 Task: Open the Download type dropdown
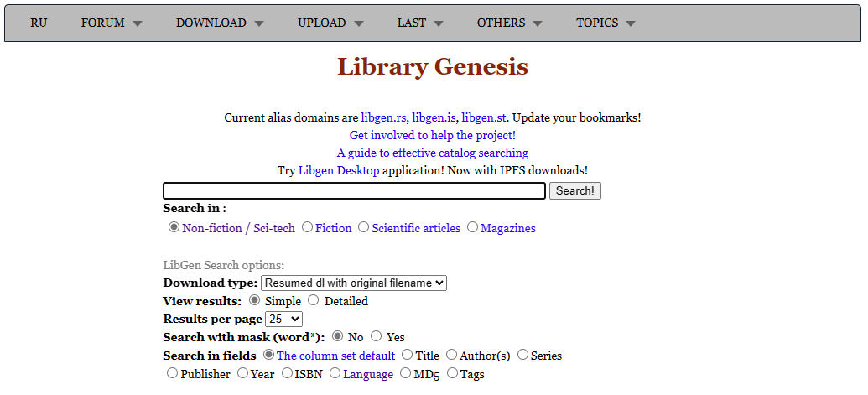tap(354, 283)
